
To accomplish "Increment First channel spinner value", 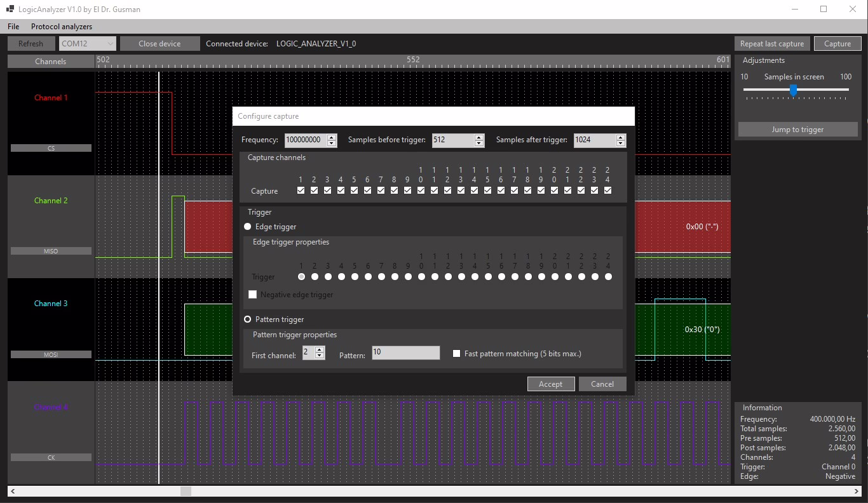I will (x=320, y=350).
